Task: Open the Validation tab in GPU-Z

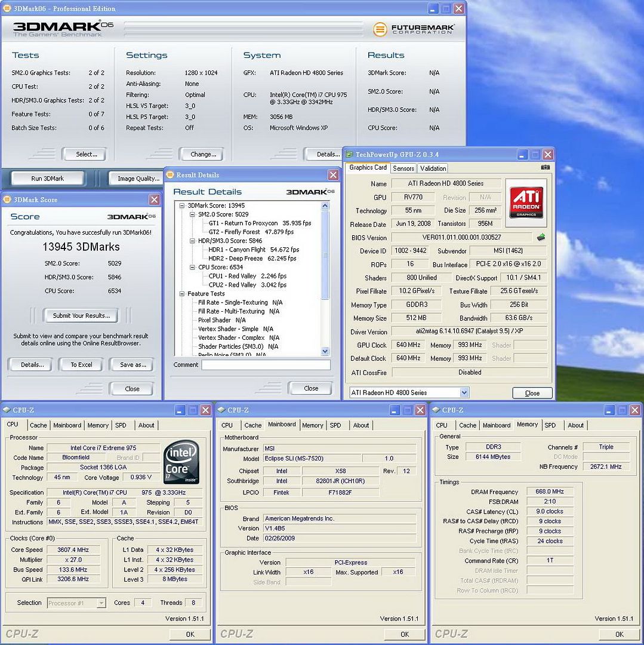Action: pos(433,168)
